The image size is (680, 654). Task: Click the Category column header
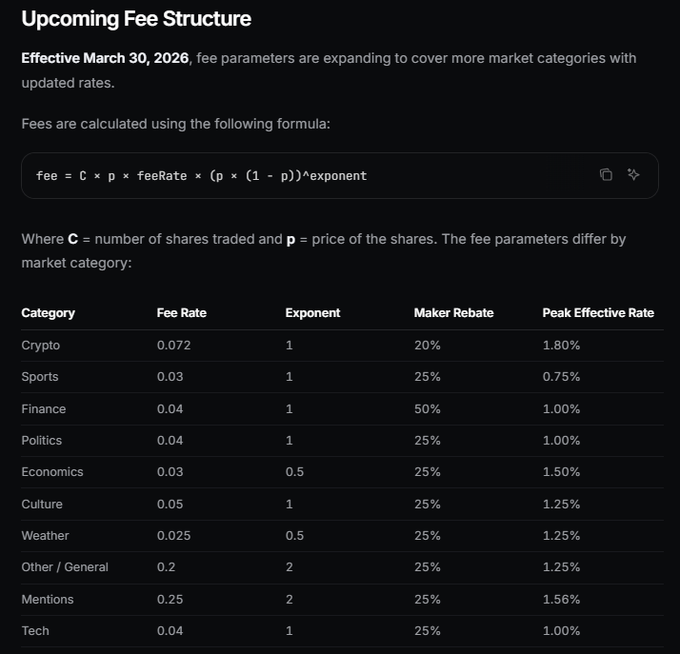coord(48,313)
